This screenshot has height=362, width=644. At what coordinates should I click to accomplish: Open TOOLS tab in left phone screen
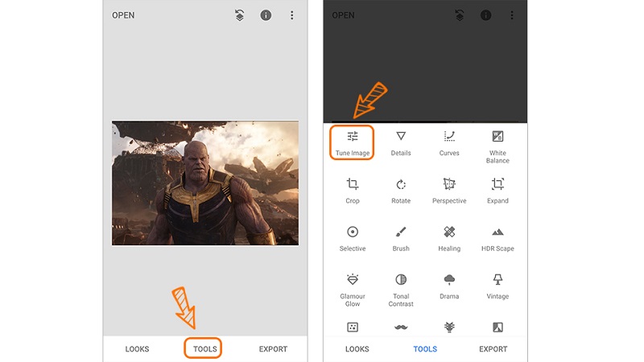(204, 349)
